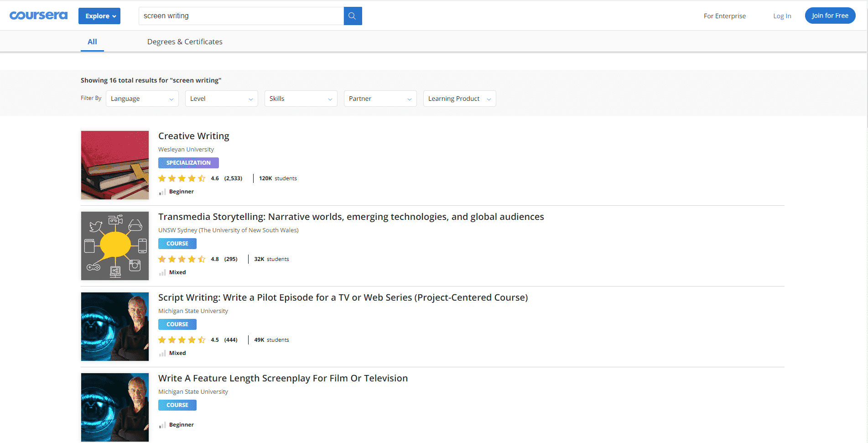The image size is (868, 443).
Task: Expand the Partner filter dropdown
Action: click(x=380, y=99)
